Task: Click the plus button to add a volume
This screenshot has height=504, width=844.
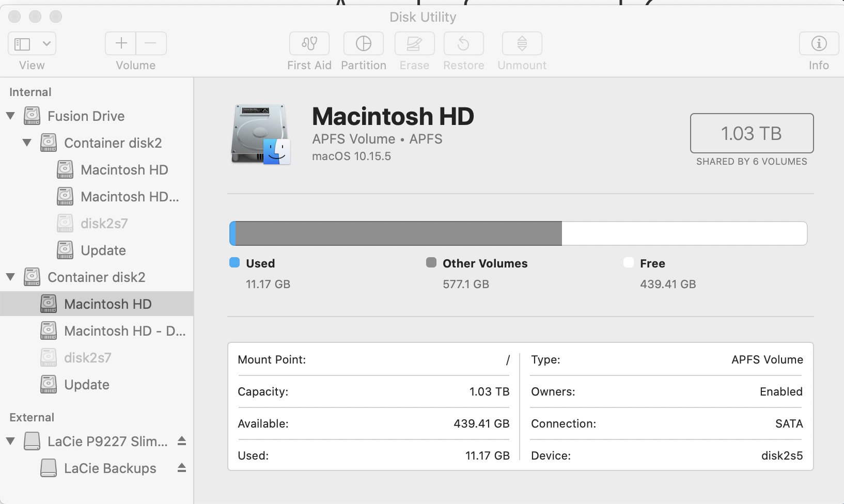Action: tap(121, 43)
